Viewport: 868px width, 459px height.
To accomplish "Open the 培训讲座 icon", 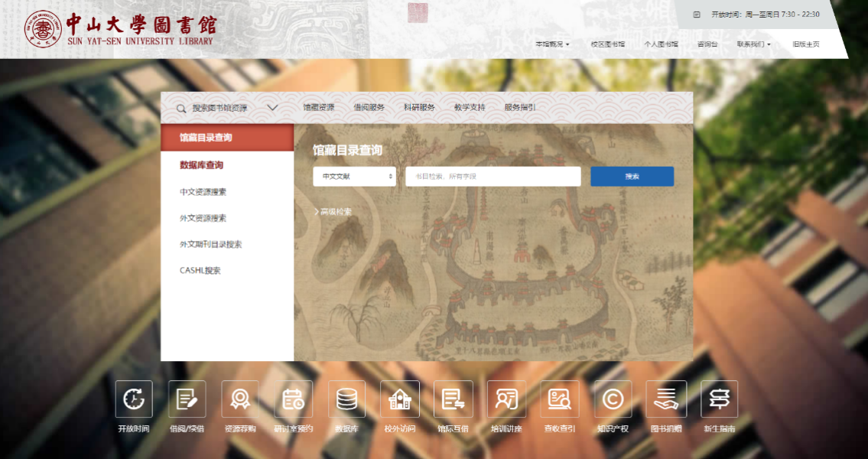I will (x=506, y=399).
